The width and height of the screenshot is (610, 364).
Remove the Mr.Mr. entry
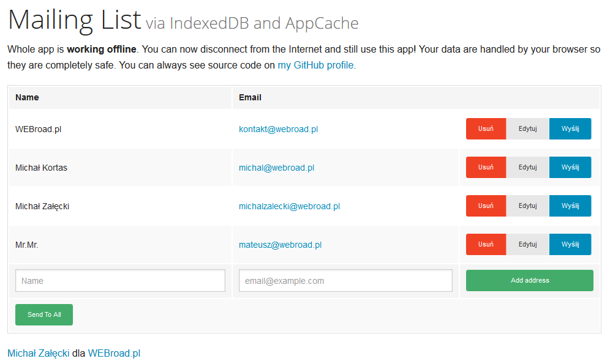coord(486,245)
